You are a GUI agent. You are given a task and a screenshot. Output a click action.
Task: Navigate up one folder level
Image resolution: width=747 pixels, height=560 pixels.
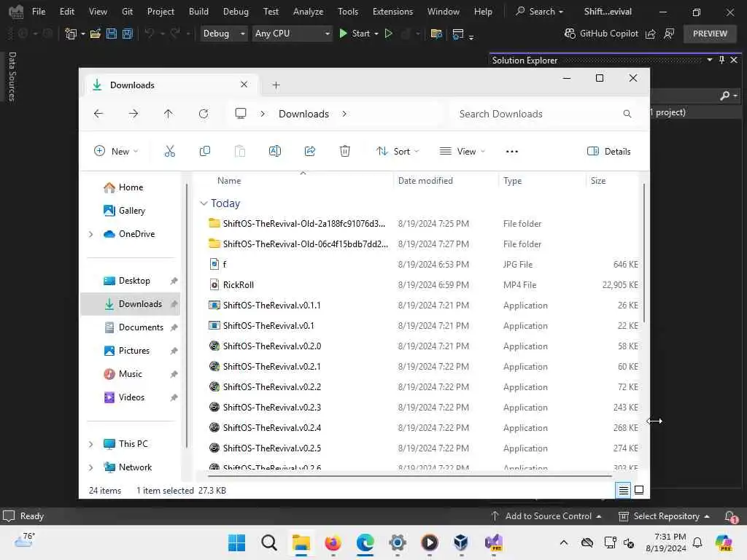(x=169, y=114)
